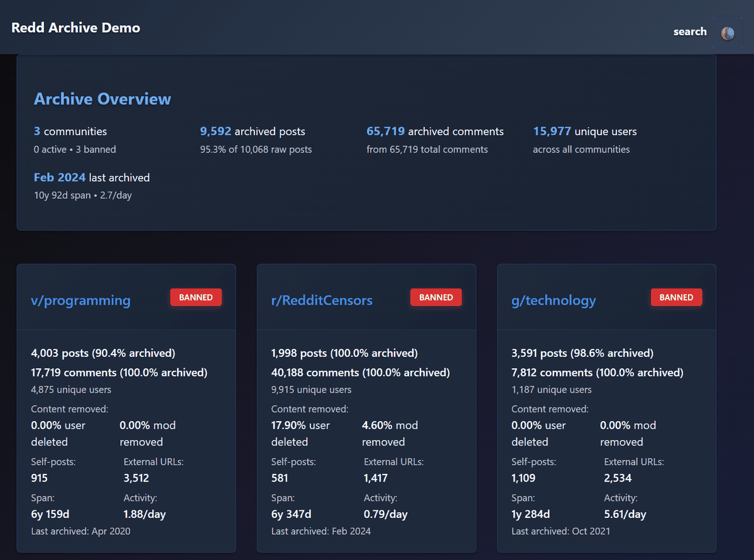Click 17.90% user deleted in r/RedditCensors
Viewport: 754px width, 560px height.
point(300,434)
